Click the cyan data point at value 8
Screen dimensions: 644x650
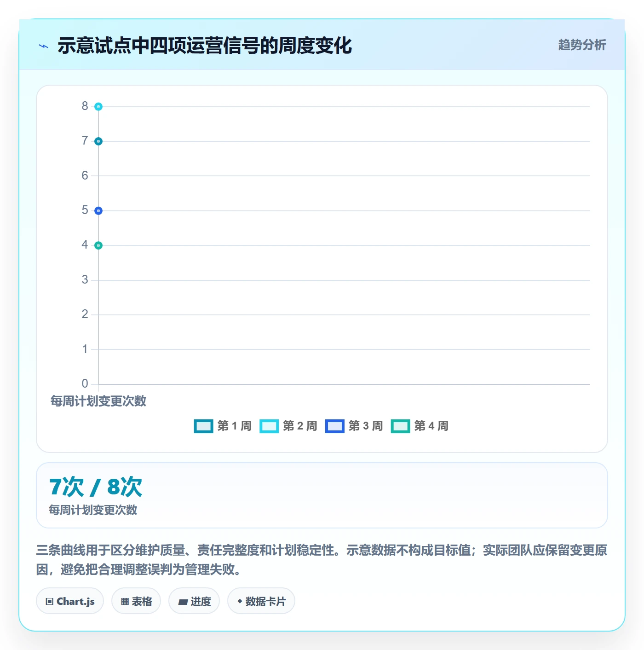(x=98, y=106)
